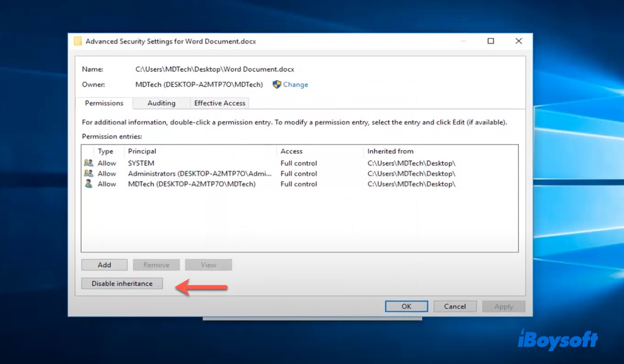
Task: Sort entries by the Inherited from column header
Action: point(390,151)
